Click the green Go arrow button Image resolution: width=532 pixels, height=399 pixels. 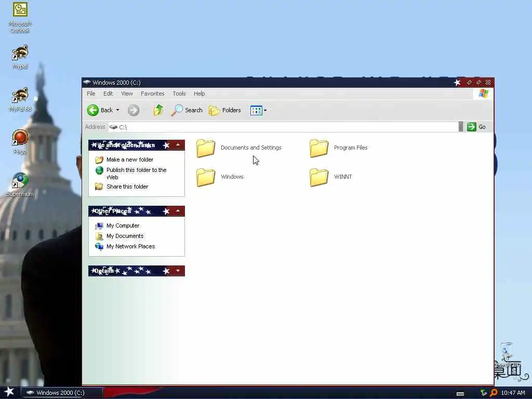[x=471, y=127]
